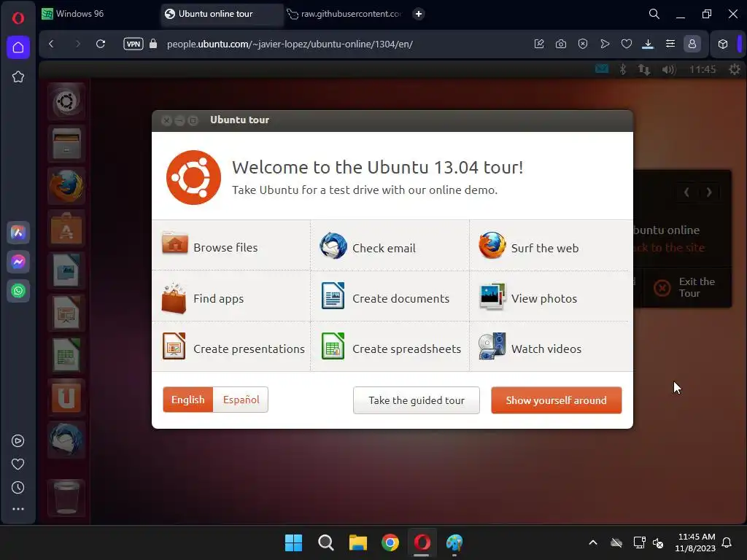Reload the current page

click(101, 44)
